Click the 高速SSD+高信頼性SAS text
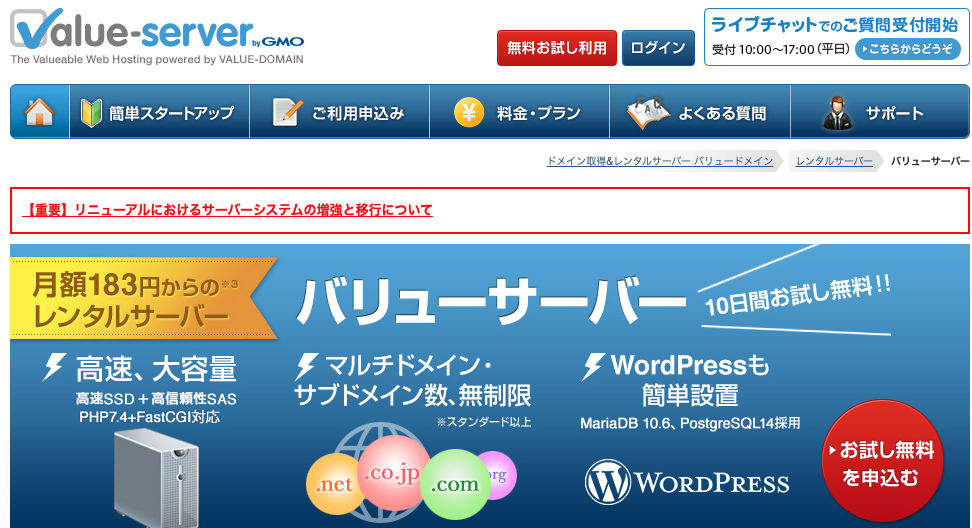The image size is (972, 528). (x=156, y=398)
